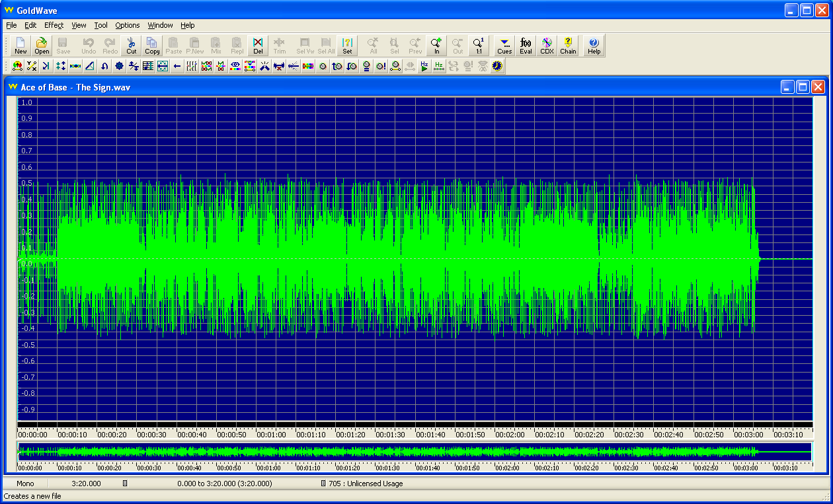Click the sound window's title bar icon

pos(13,87)
